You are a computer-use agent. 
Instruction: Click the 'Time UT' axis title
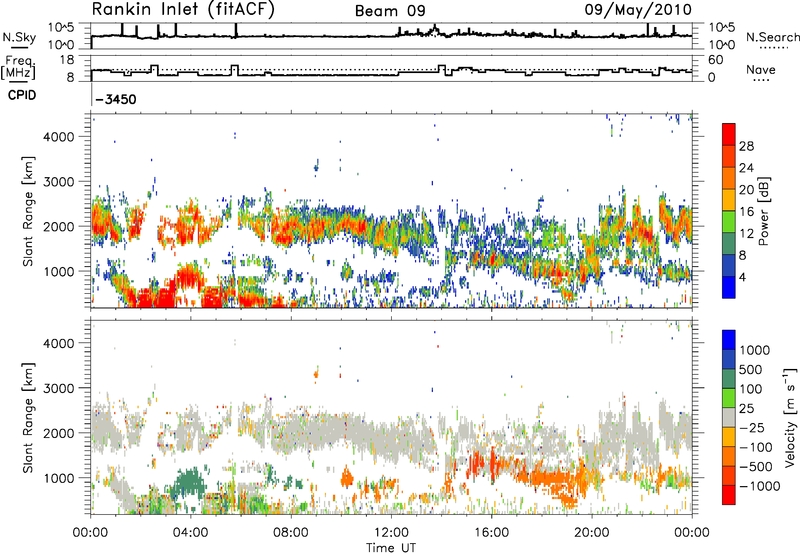pos(391,548)
